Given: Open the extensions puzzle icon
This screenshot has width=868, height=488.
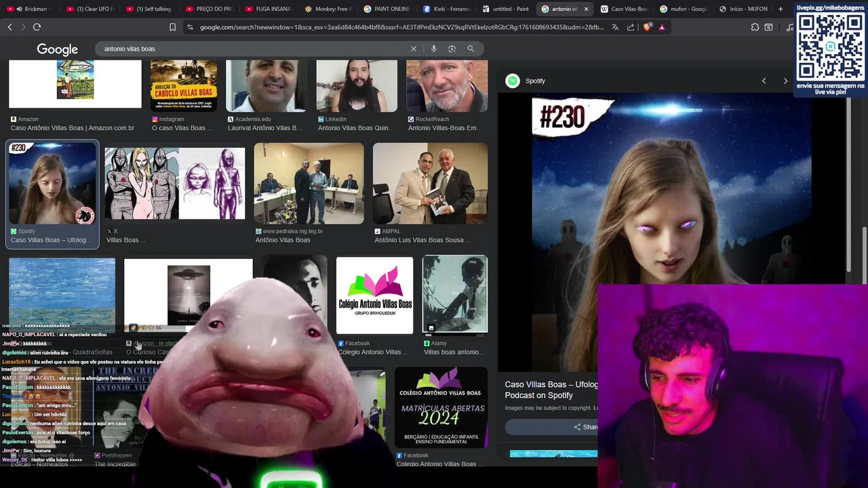Looking at the screenshot, I should 755,27.
